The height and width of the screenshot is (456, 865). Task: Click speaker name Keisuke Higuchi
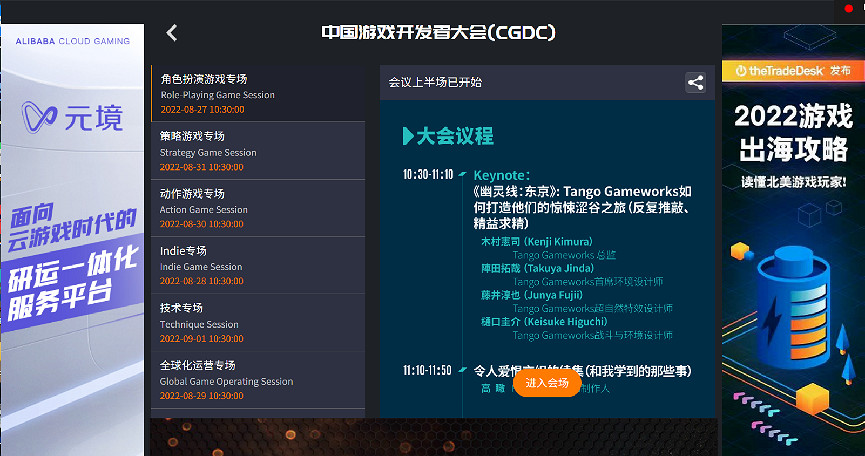tap(565, 321)
